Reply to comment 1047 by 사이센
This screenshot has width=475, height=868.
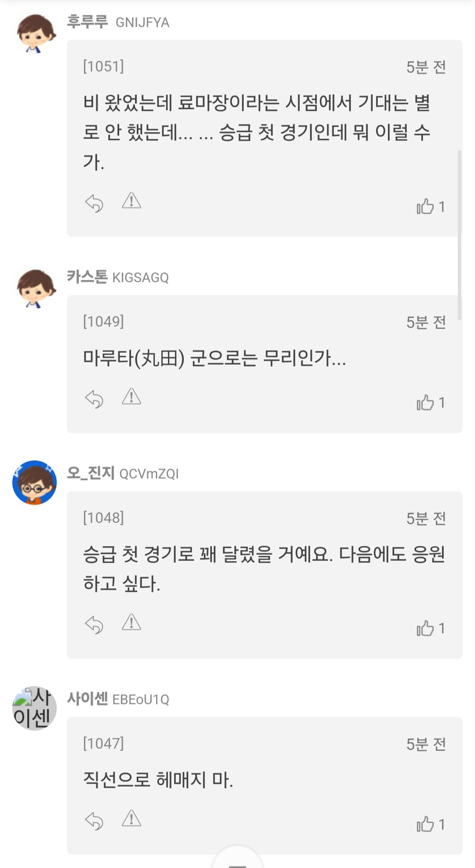pos(94,821)
